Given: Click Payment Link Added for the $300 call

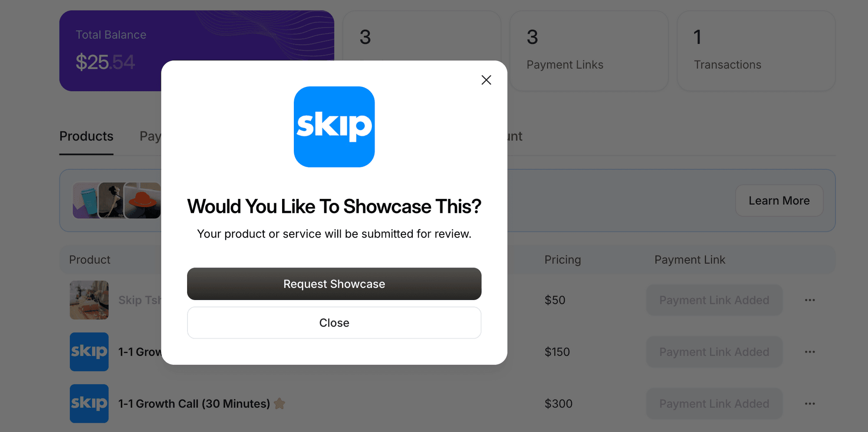Looking at the screenshot, I should (714, 404).
